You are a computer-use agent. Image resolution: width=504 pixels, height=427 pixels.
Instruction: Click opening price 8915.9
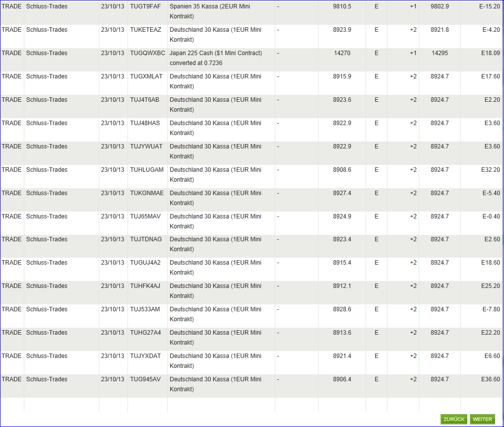coord(342,76)
